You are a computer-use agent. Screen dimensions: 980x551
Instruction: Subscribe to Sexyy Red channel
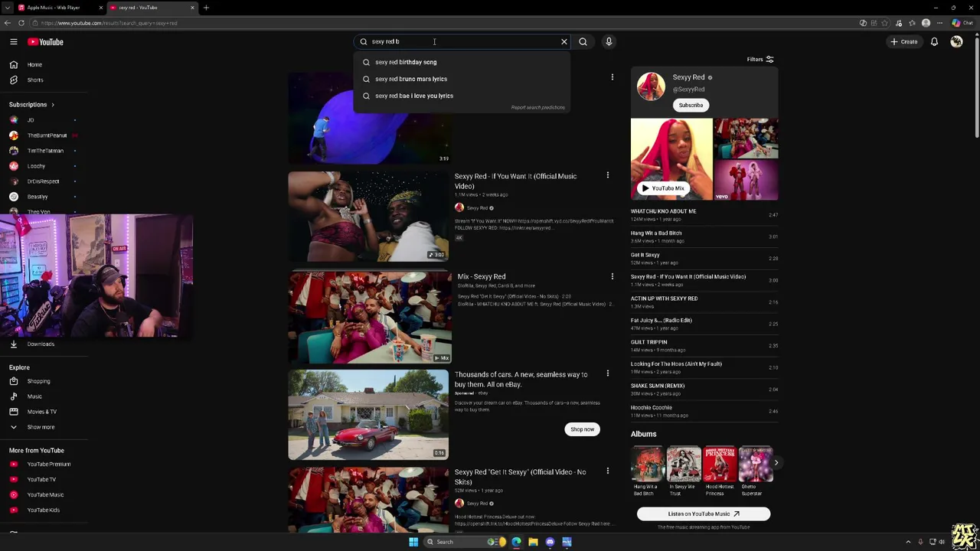pyautogui.click(x=691, y=106)
